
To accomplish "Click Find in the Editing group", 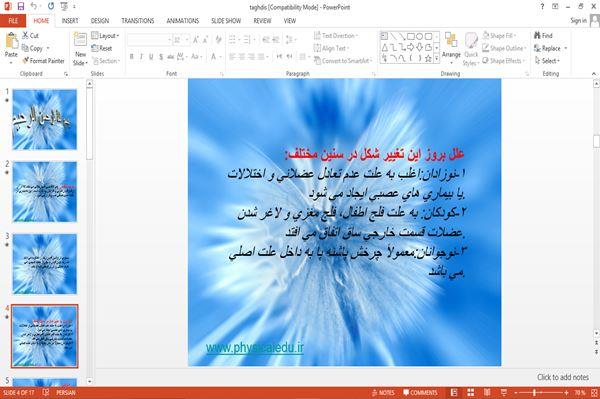I will click(543, 36).
